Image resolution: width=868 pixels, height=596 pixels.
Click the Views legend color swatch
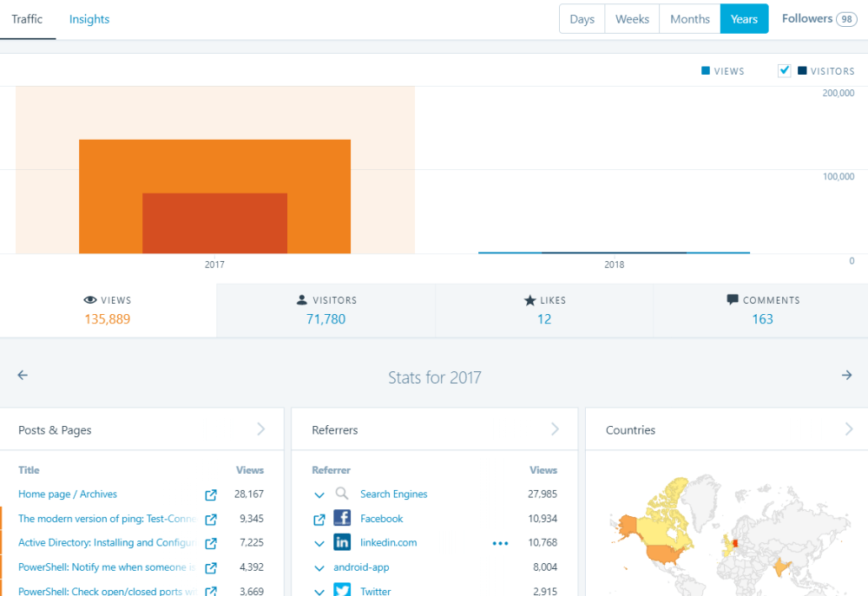(x=706, y=71)
